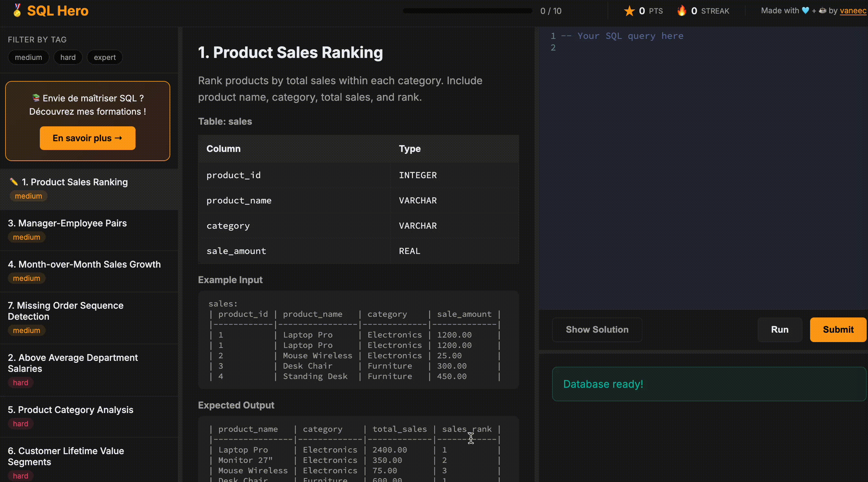Toggle the medium tag filter

click(28, 57)
